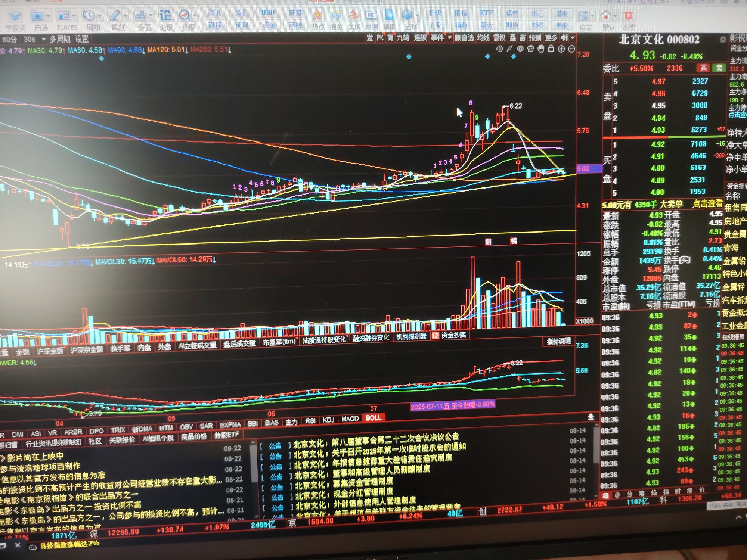747x560 pixels.
Task: Switch to the MACD indicator tab
Action: pos(350,419)
